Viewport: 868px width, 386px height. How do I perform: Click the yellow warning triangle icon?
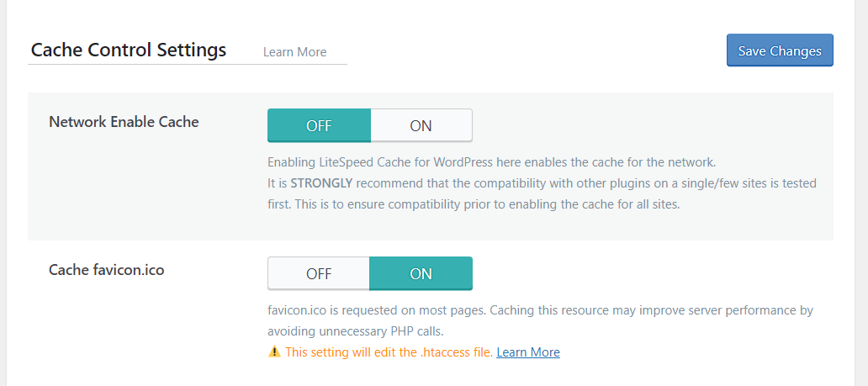click(274, 352)
